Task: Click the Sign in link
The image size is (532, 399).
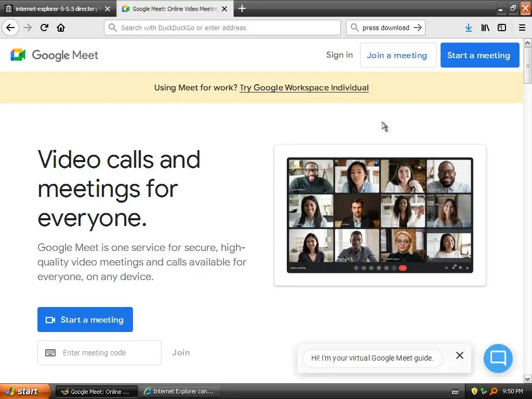Action: 339,55
